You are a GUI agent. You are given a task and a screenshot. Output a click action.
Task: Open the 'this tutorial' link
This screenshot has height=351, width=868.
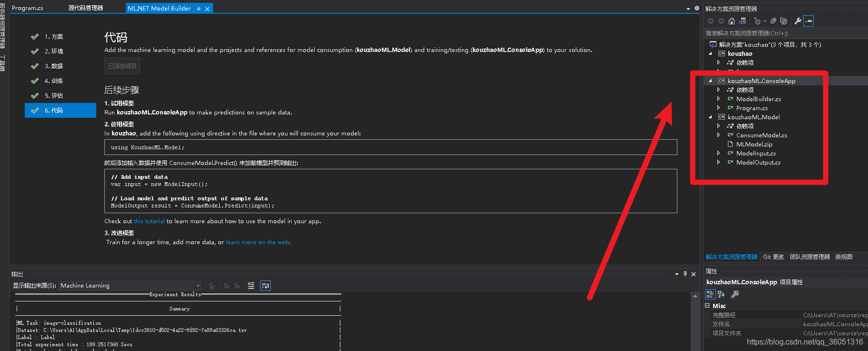click(149, 221)
